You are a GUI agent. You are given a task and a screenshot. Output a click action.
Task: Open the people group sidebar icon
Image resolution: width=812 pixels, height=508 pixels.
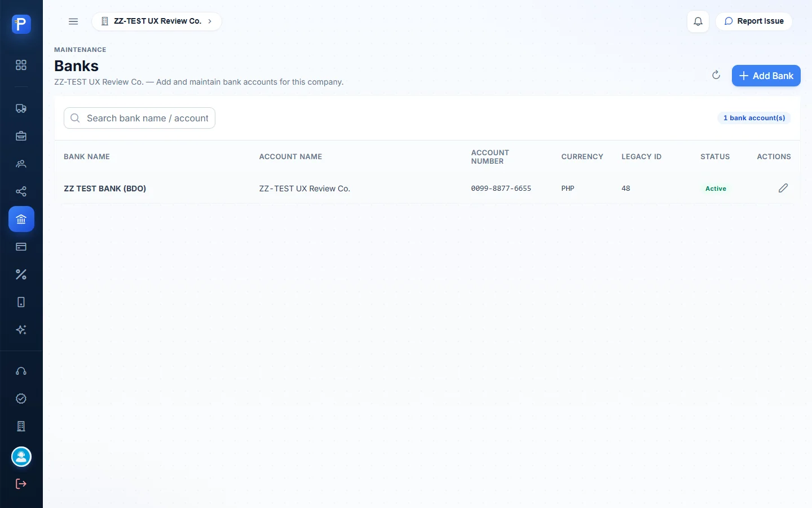21,164
